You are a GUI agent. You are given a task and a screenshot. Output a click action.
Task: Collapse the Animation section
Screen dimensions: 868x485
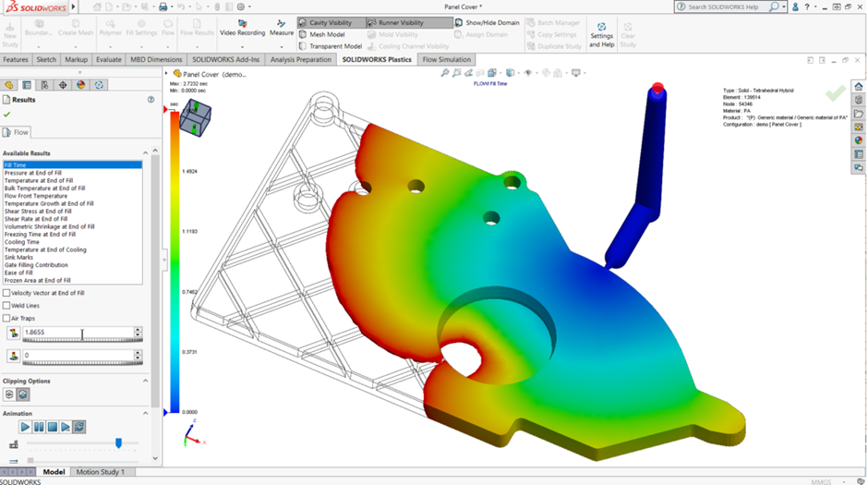point(146,414)
